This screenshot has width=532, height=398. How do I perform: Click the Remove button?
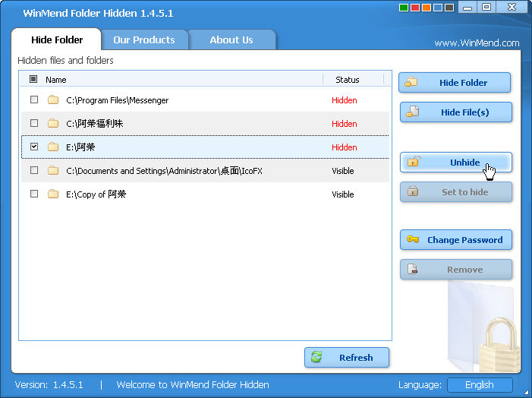(x=456, y=270)
